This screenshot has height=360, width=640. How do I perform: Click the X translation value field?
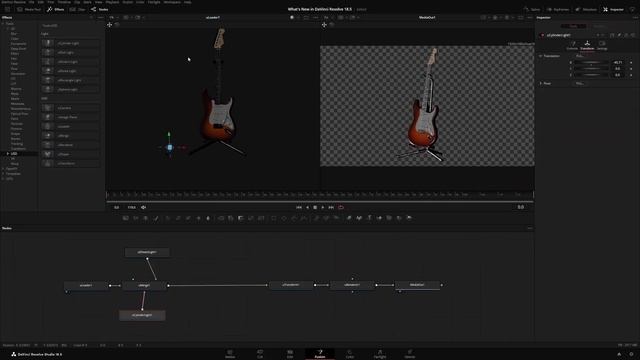point(618,62)
